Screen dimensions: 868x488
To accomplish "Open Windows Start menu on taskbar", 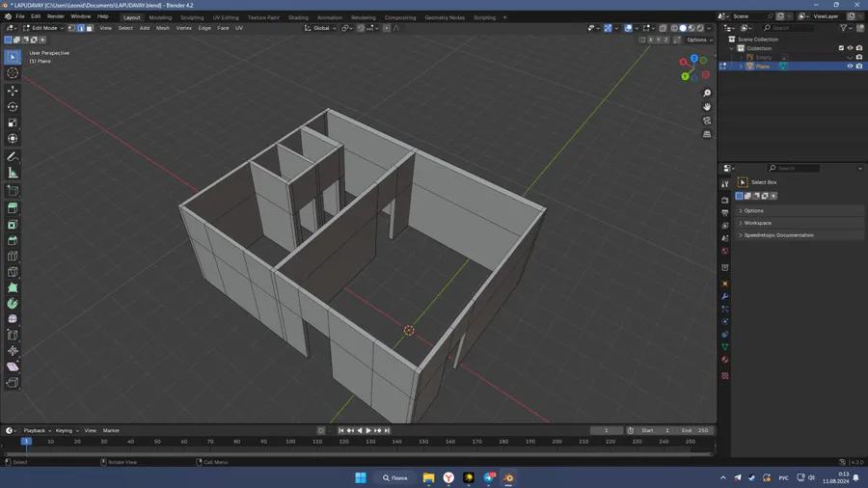I will pos(361,477).
